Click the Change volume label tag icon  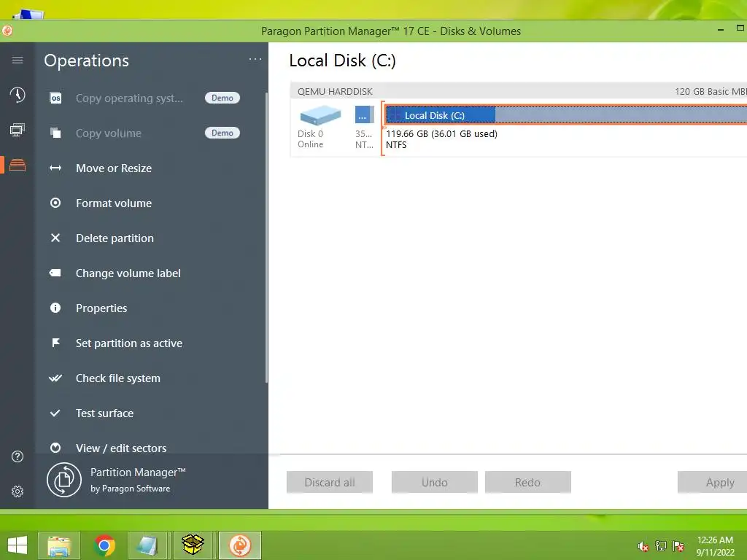[55, 273]
